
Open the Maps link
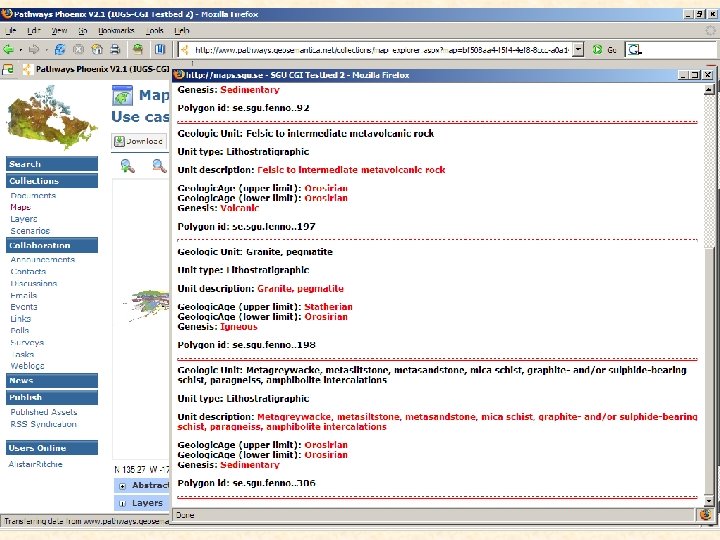pyautogui.click(x=20, y=207)
